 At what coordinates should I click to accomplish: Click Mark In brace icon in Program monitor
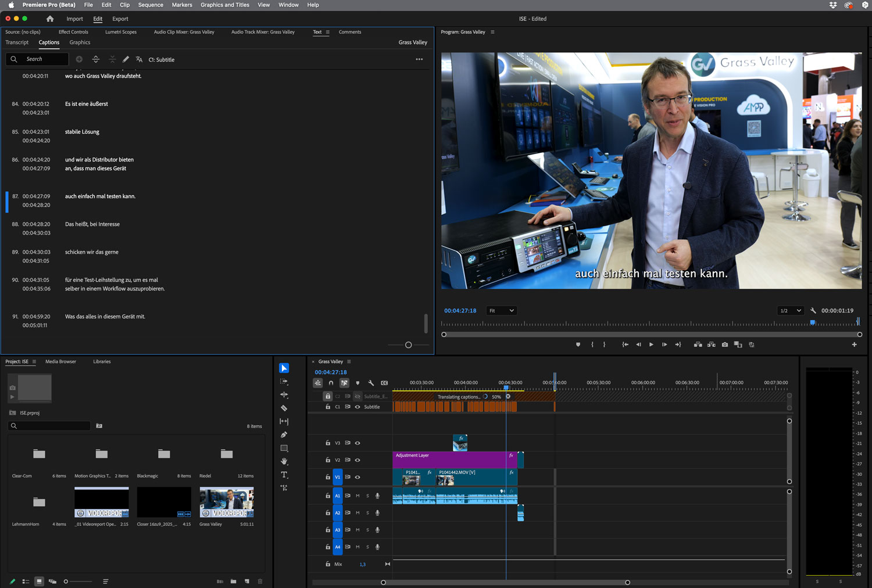pos(592,345)
